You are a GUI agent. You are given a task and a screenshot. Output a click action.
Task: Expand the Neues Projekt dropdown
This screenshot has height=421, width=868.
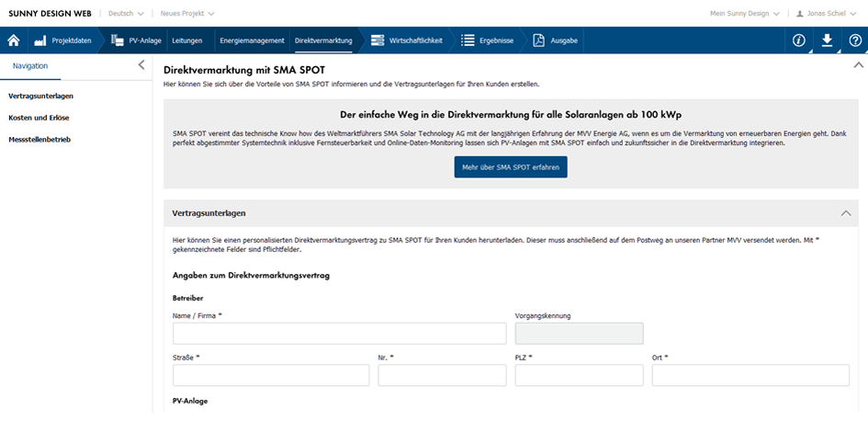pos(187,14)
